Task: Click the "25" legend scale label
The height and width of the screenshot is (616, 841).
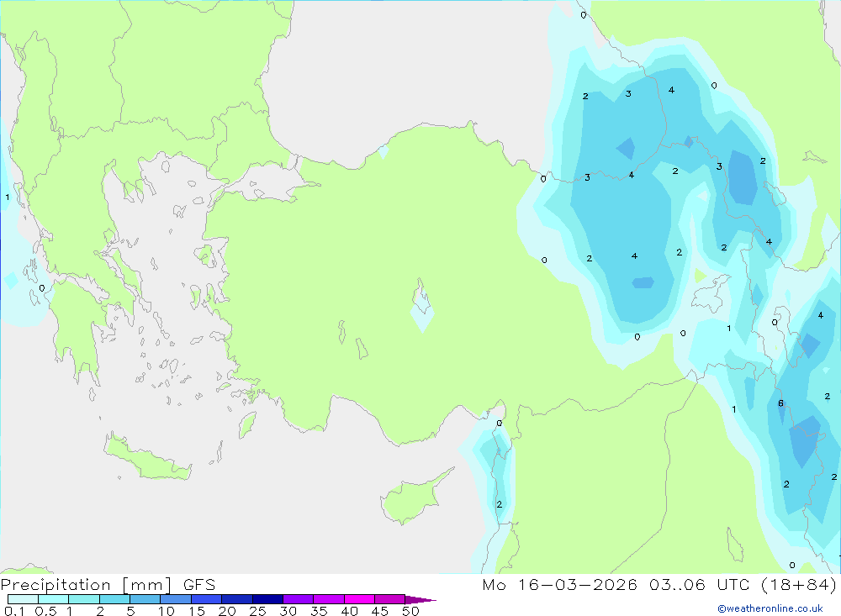Action: [258, 611]
